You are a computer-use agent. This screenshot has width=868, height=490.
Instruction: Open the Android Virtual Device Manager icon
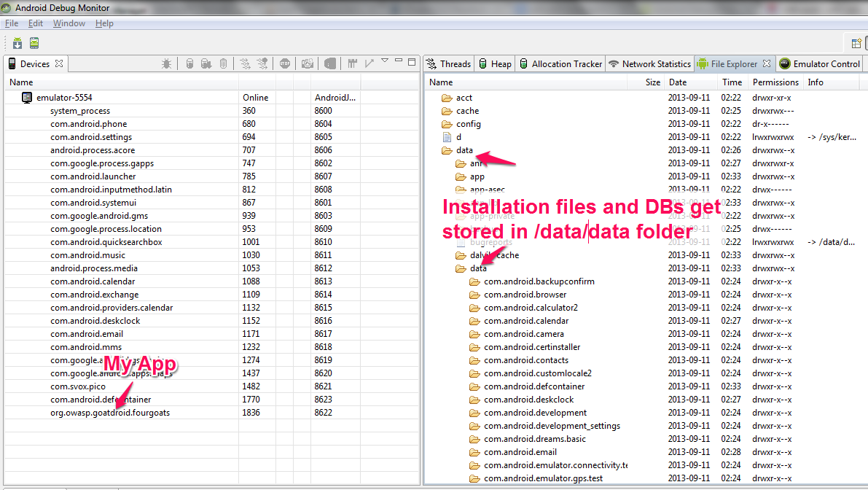[x=34, y=43]
